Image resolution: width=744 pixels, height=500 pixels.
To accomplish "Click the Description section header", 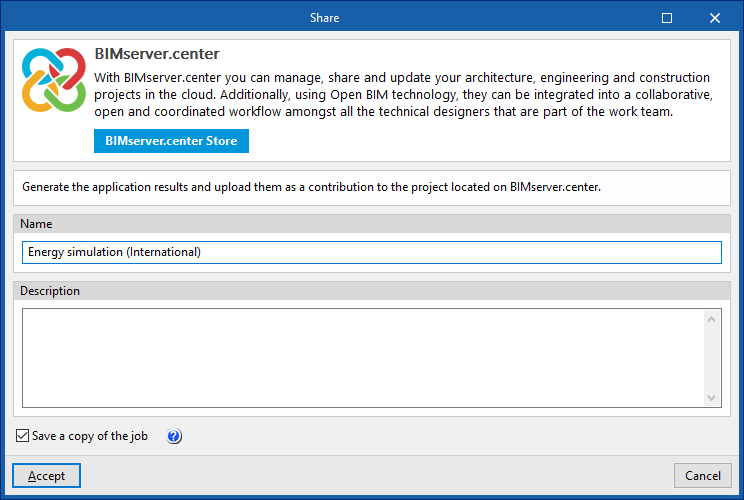I will [50, 291].
